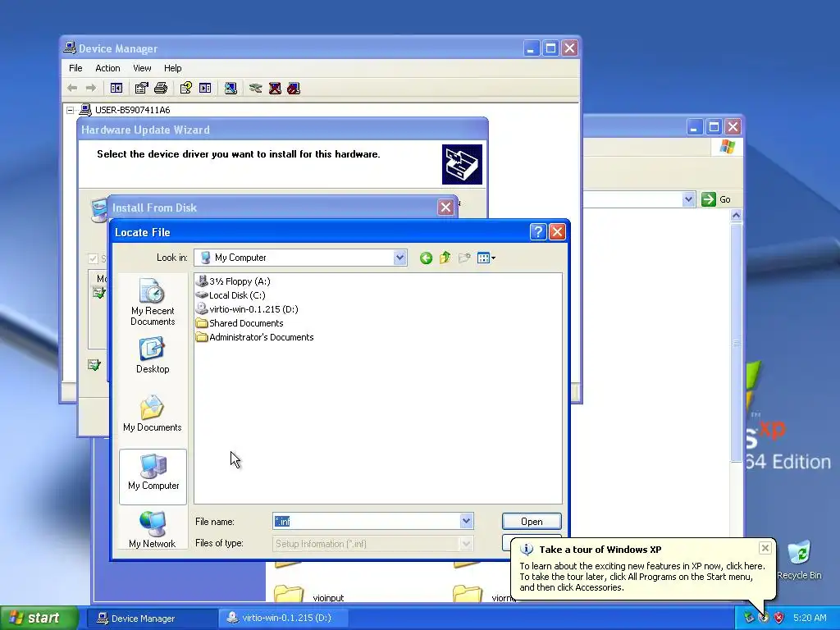
Task: Collapse the USER-B5907411A6 tree node
Action: pyautogui.click(x=71, y=110)
